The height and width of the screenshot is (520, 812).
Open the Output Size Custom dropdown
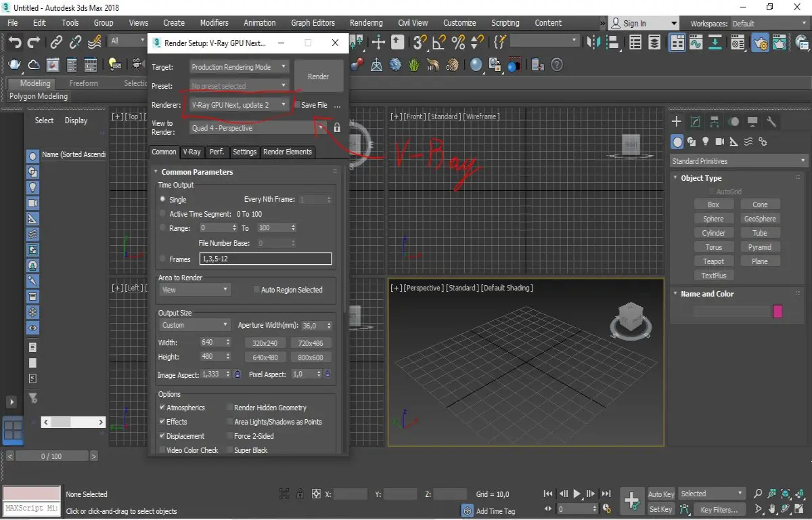tap(196, 325)
